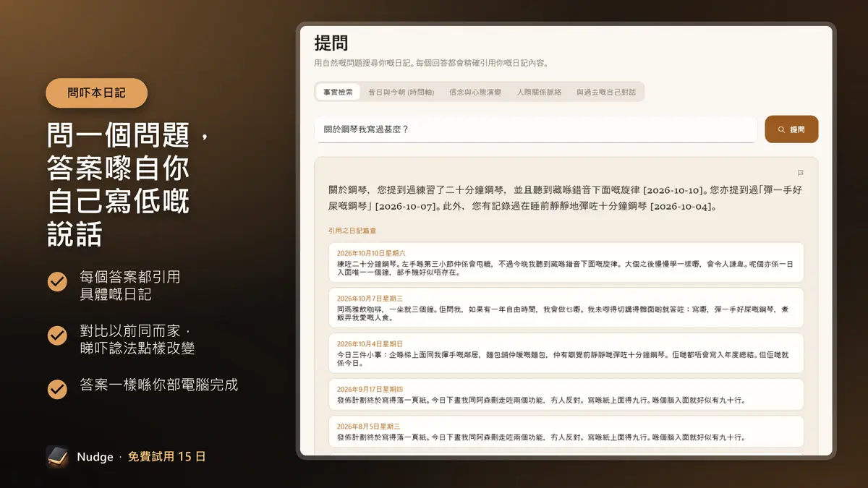This screenshot has width=868, height=488.
Task: Click the feature text 答案一樣喺你部電腦完成
Action: point(159,385)
